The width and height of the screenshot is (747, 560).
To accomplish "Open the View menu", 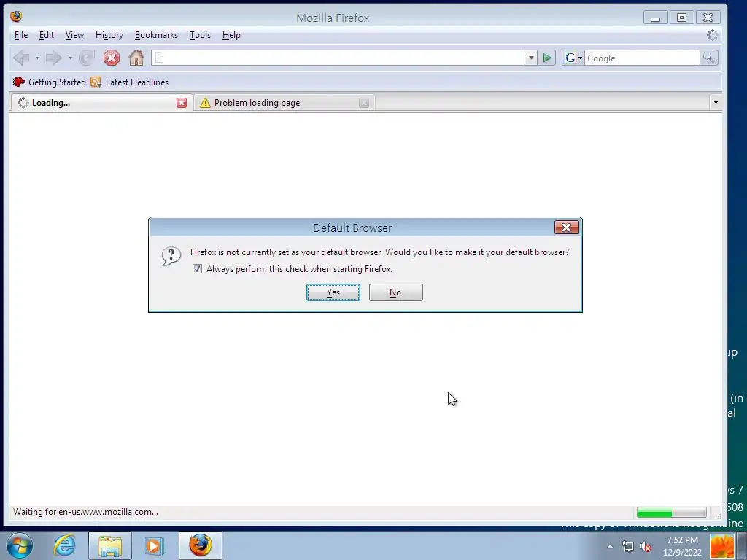I will (74, 35).
